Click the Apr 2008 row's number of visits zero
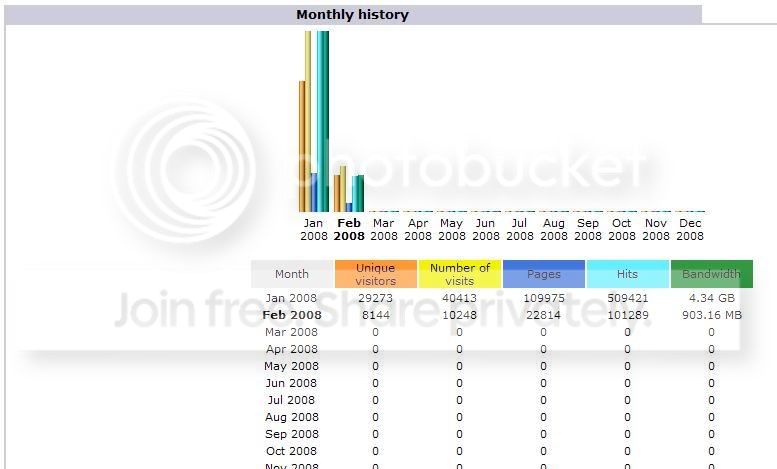 [459, 349]
